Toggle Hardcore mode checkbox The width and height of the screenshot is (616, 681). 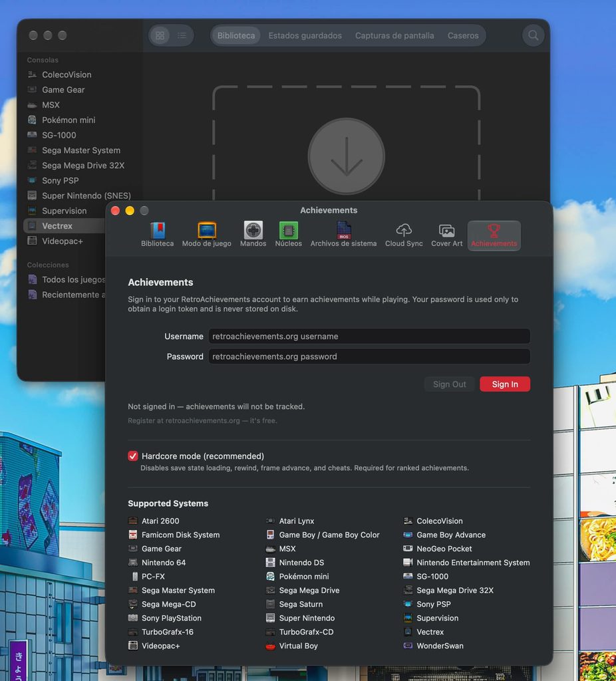133,456
